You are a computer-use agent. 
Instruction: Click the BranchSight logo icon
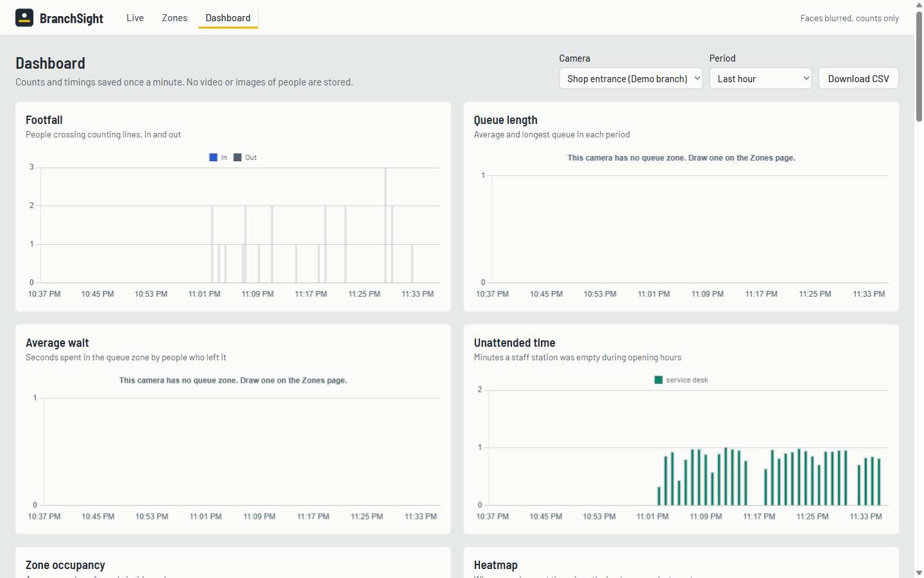pyautogui.click(x=24, y=18)
